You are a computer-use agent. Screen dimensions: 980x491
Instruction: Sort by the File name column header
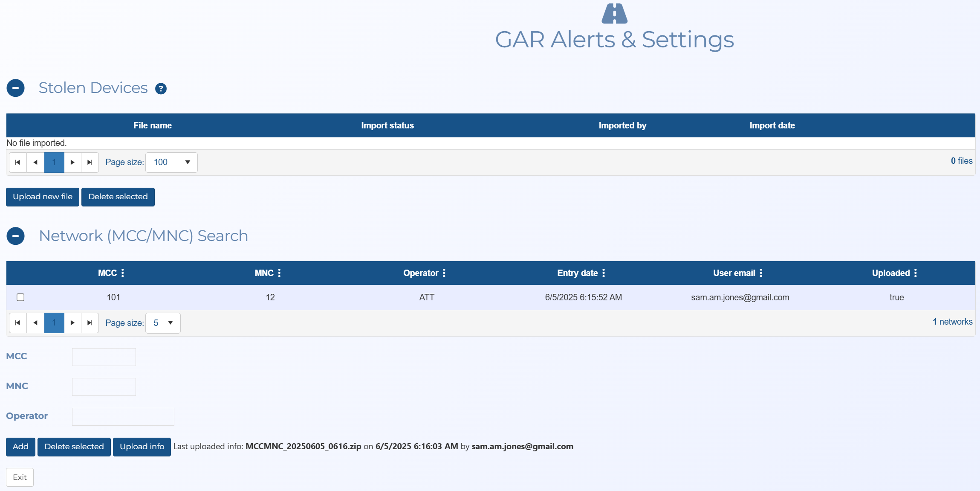click(152, 125)
